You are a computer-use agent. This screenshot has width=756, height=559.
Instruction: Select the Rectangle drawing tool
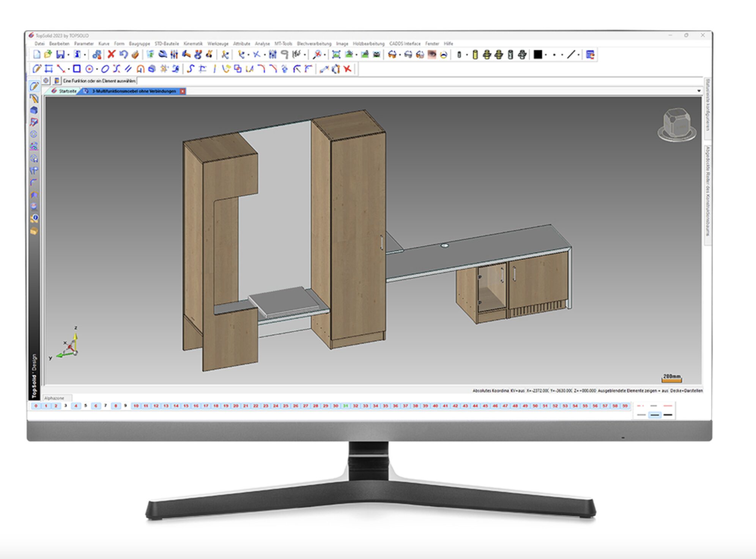[77, 69]
